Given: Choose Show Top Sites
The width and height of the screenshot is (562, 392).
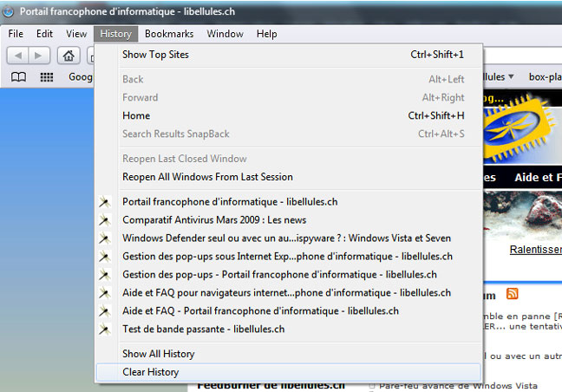Looking at the screenshot, I should [289, 55].
